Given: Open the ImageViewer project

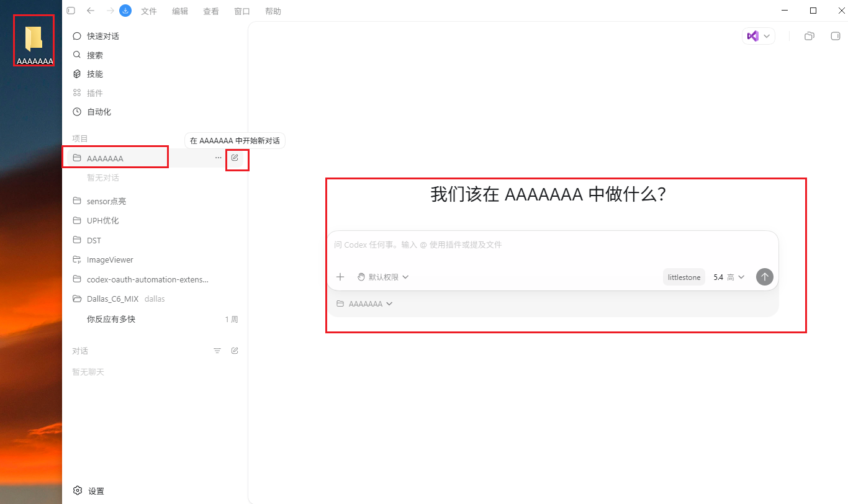Looking at the screenshot, I should [155, 259].
